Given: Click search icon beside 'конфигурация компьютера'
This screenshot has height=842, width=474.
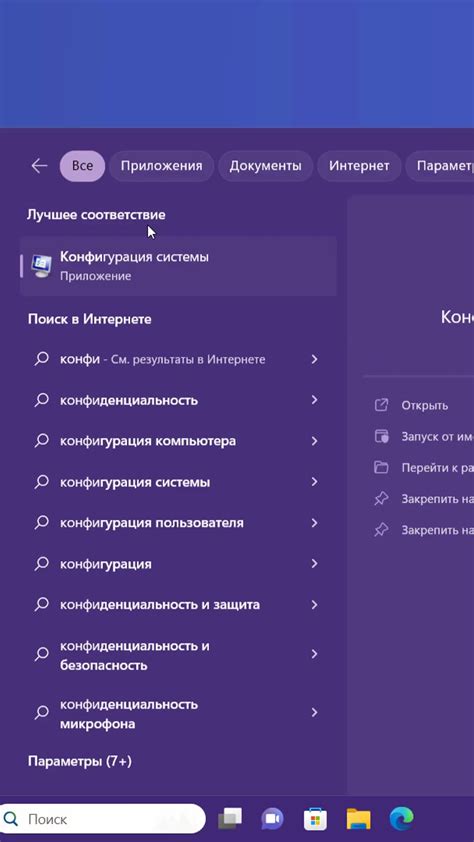Looking at the screenshot, I should 41,441.
